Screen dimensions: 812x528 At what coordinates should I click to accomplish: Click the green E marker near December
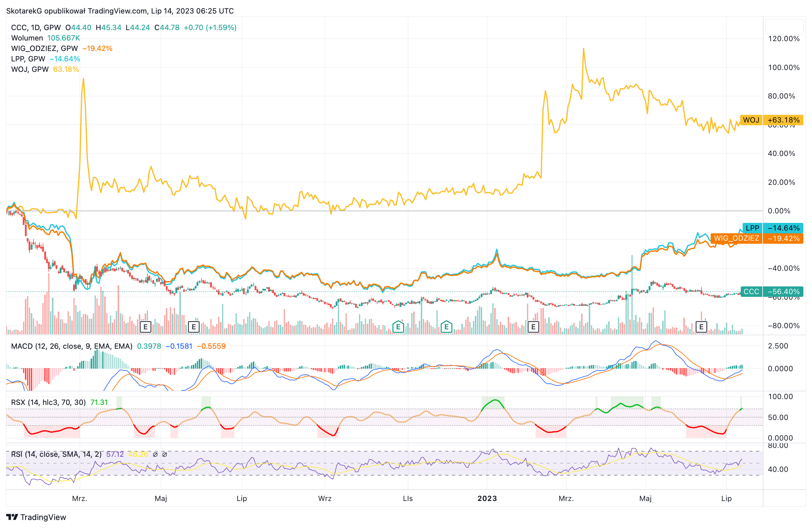pos(446,327)
